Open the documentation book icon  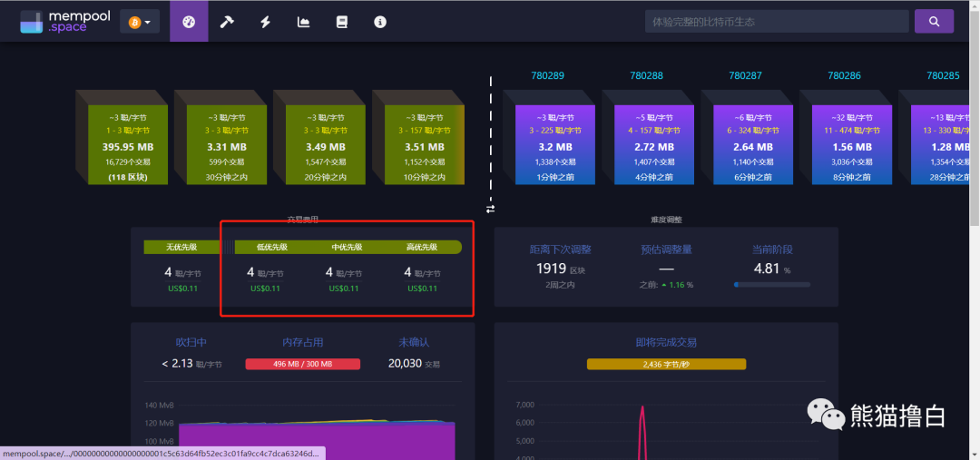pyautogui.click(x=341, y=22)
